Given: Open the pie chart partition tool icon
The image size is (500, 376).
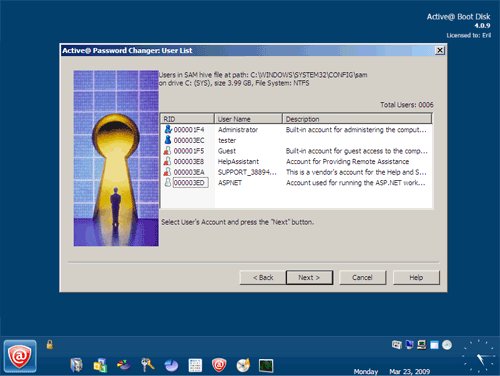Looking at the screenshot, I should point(171,365).
